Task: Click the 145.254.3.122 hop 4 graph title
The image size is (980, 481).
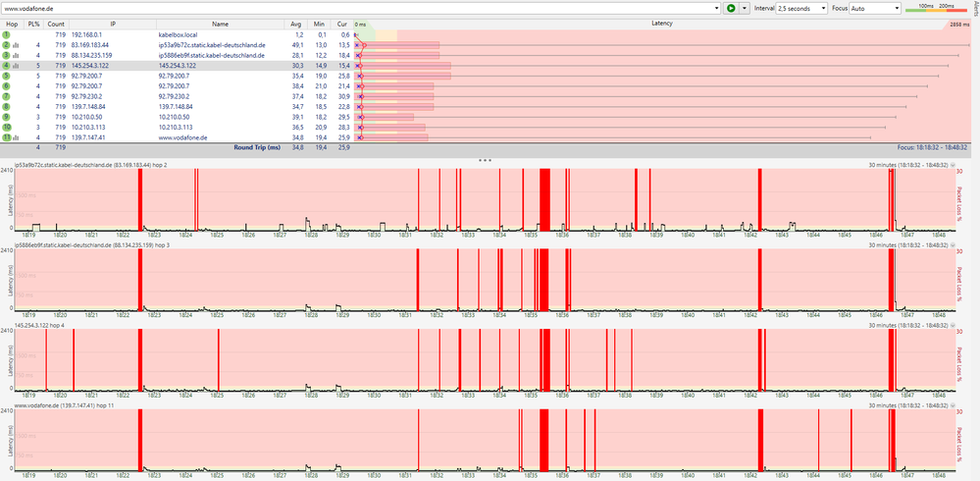Action: click(x=38, y=325)
